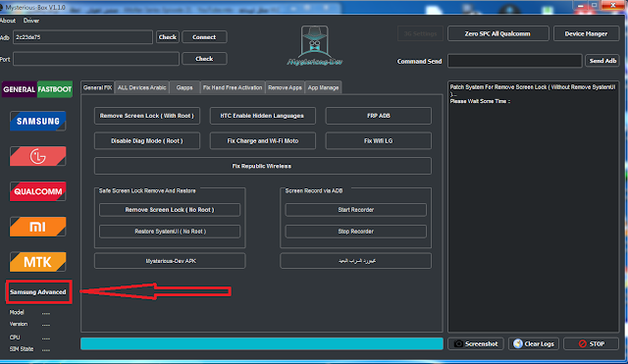Click the Send Adb button
Viewport: 628px width, 364px height.
[x=602, y=61]
